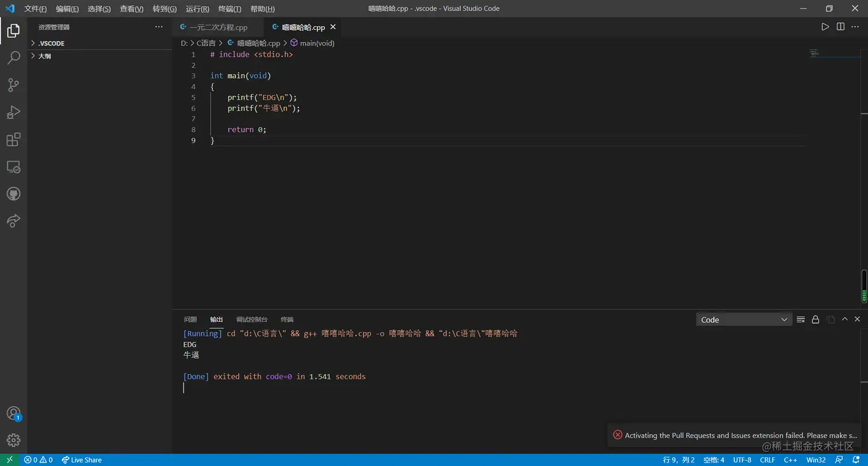This screenshot has width=868, height=466.
Task: Select the 输出 panel tab
Action: pos(216,319)
